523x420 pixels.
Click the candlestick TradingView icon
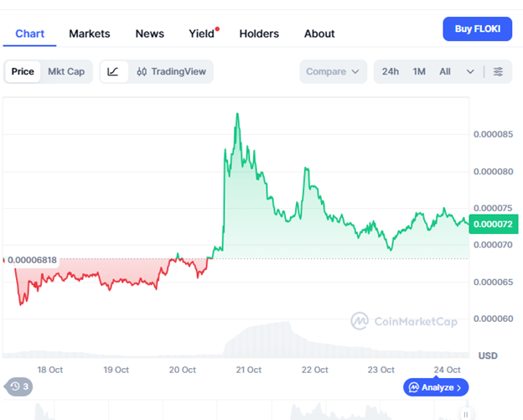pyautogui.click(x=142, y=72)
